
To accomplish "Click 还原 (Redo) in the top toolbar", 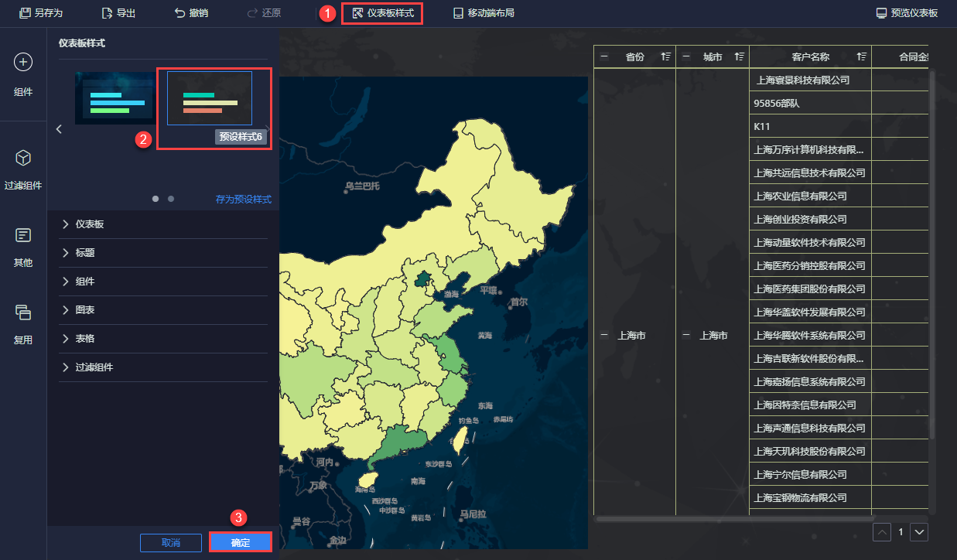I will coord(263,13).
